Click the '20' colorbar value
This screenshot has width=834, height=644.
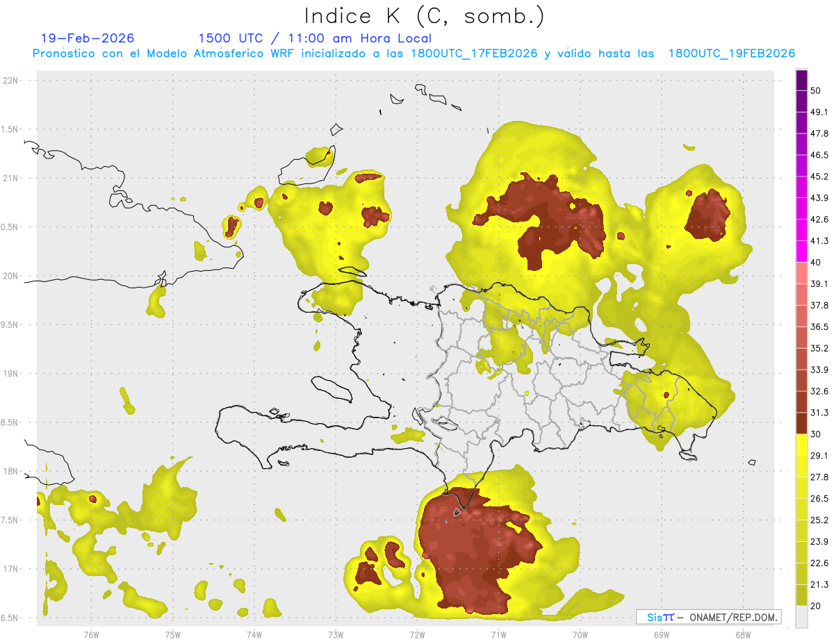coord(817,606)
